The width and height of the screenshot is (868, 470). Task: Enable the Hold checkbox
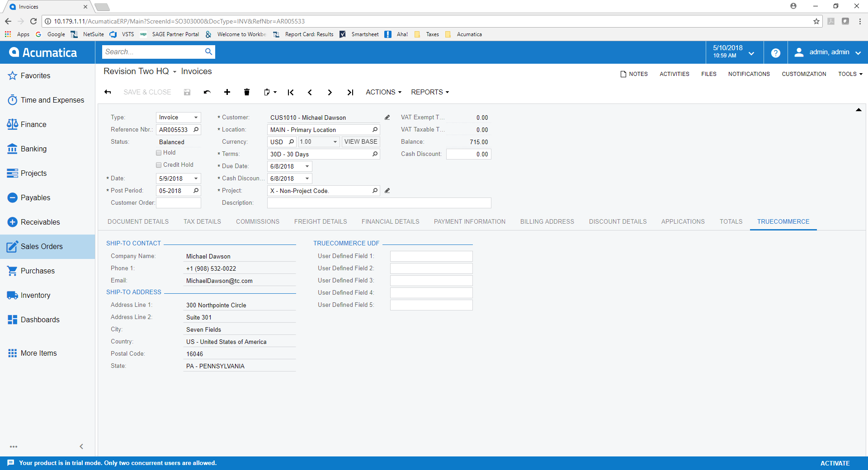(x=159, y=153)
